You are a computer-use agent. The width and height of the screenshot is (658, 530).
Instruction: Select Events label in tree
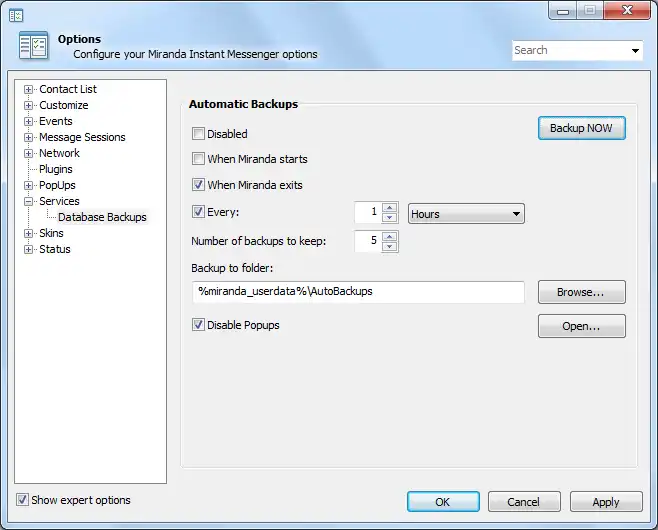(x=56, y=121)
